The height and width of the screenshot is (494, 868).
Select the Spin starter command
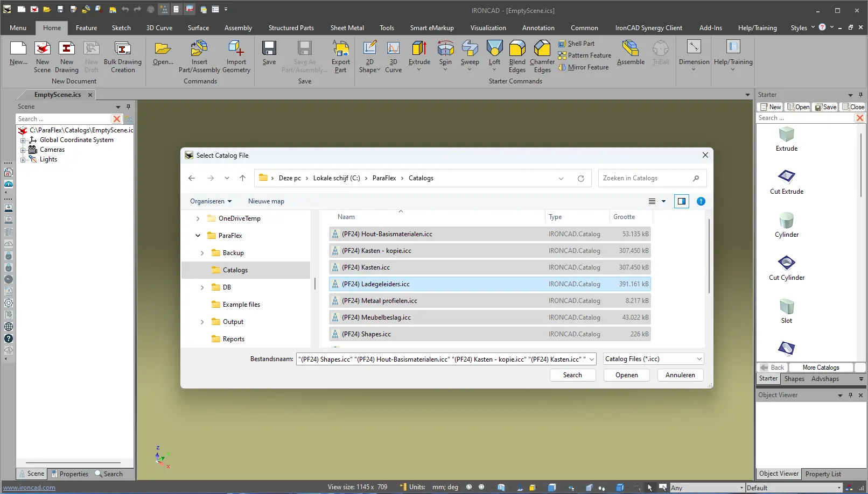pyautogui.click(x=445, y=50)
